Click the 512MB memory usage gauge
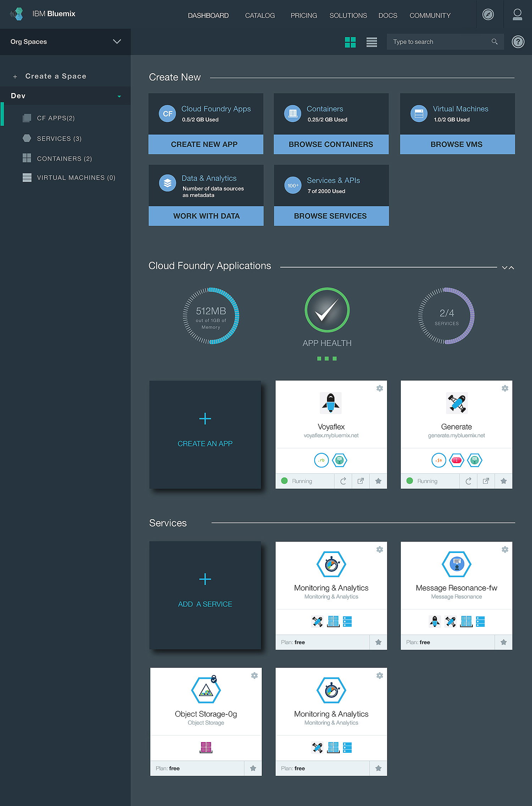The image size is (532, 806). [x=211, y=316]
